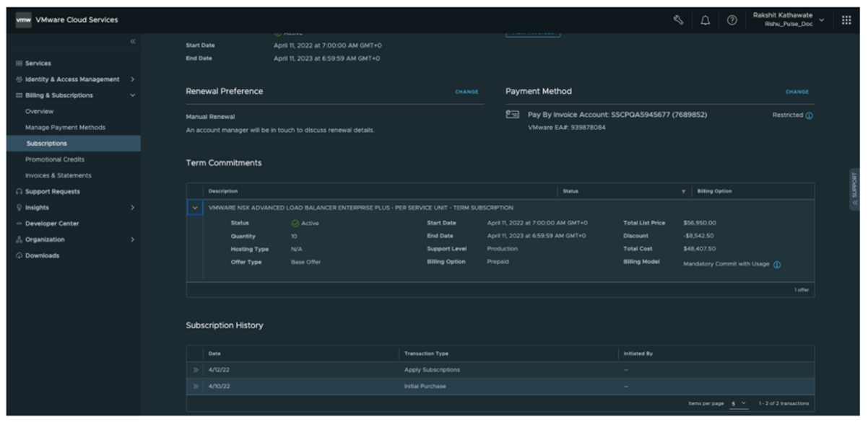The width and height of the screenshot is (868, 422).
Task: Expand Identity & Access Management menu
Action: tap(131, 79)
